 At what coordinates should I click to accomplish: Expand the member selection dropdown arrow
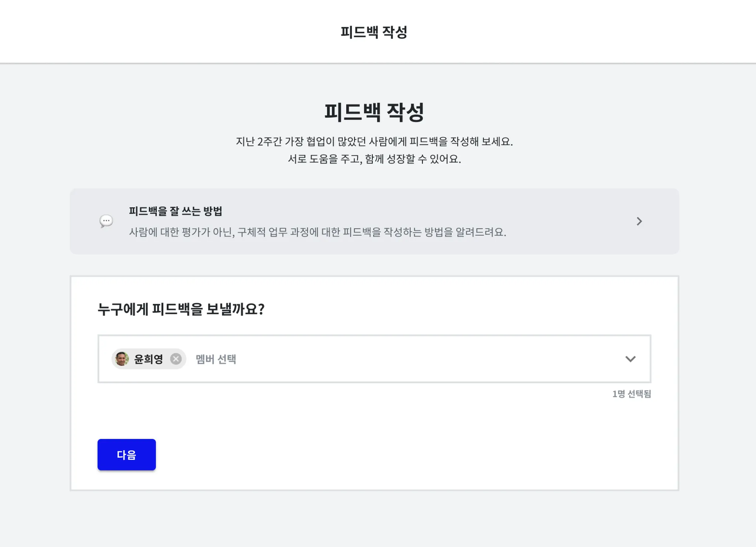pyautogui.click(x=630, y=359)
